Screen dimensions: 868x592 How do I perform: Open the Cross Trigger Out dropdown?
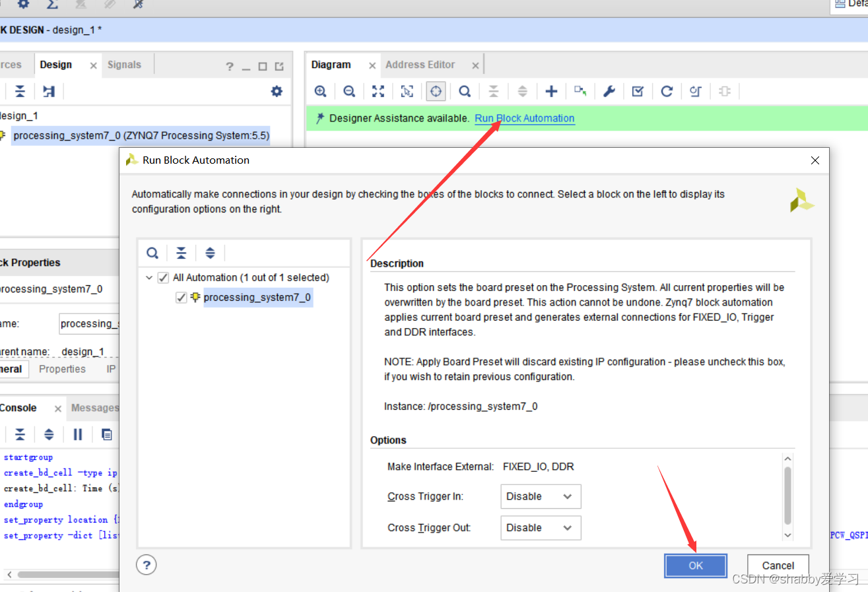541,528
